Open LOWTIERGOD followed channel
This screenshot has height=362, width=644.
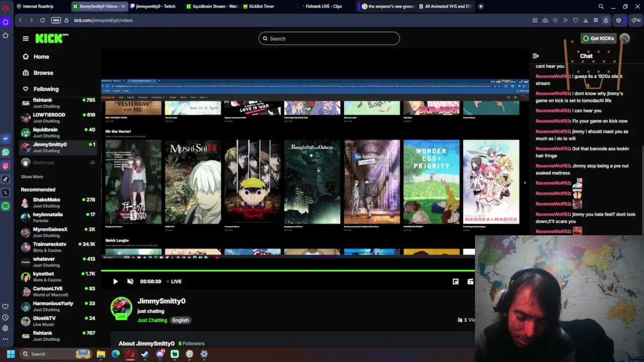click(x=58, y=118)
